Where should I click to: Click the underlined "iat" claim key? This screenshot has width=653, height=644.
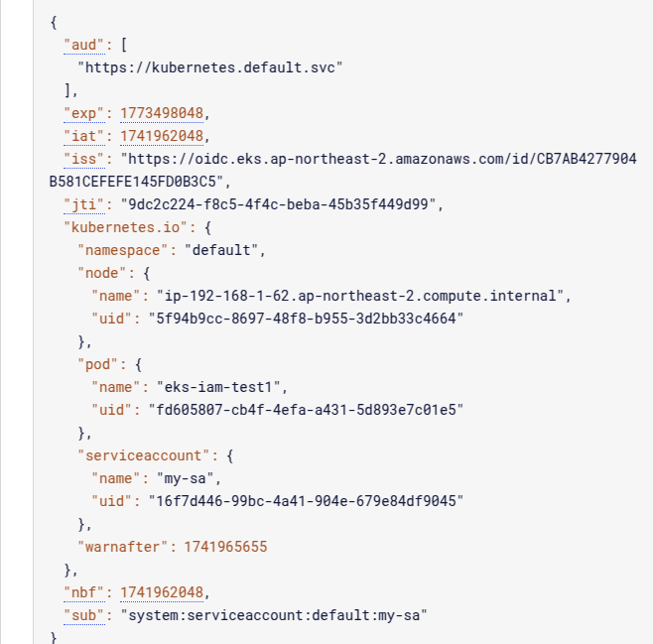tap(84, 136)
